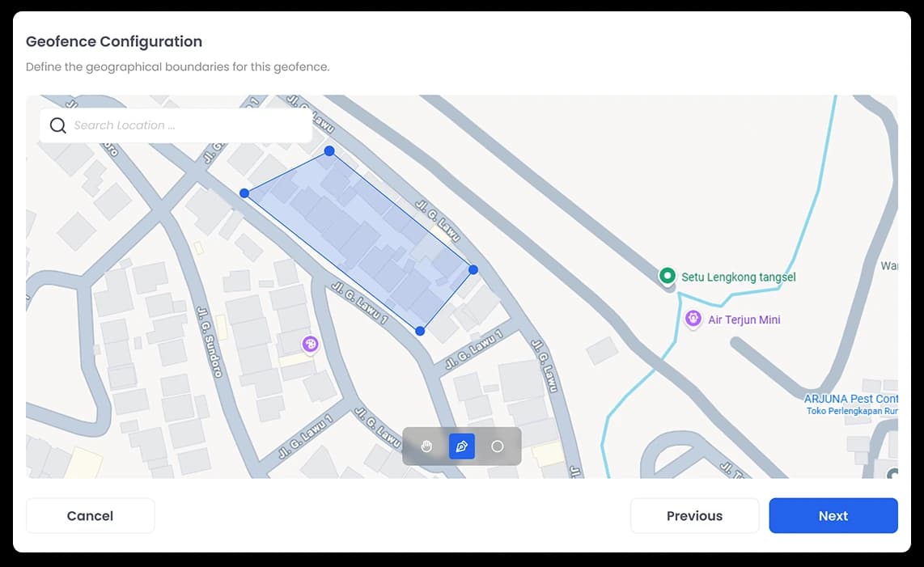Click the purple art palette map marker
924x567 pixels.
click(x=310, y=344)
